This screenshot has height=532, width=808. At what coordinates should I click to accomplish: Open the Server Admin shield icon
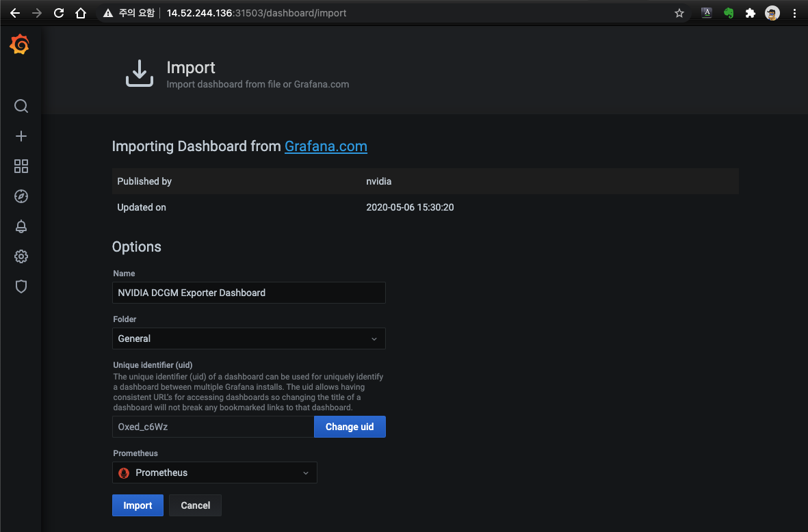pyautogui.click(x=21, y=287)
